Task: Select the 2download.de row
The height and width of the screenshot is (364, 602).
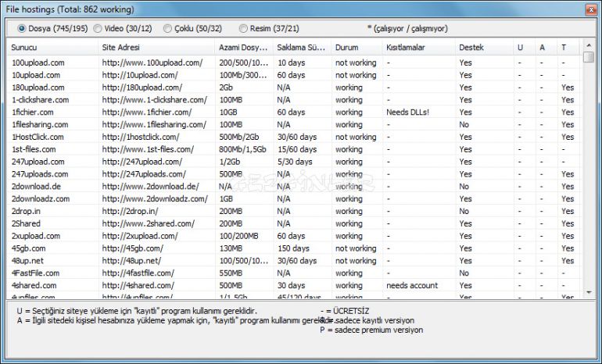Action: (x=294, y=187)
